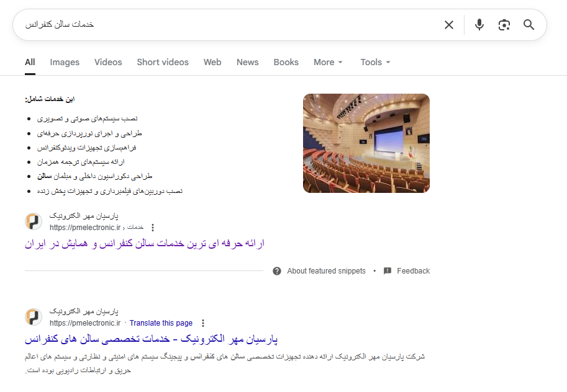
Task: Switch to the Images tab
Action: click(65, 62)
